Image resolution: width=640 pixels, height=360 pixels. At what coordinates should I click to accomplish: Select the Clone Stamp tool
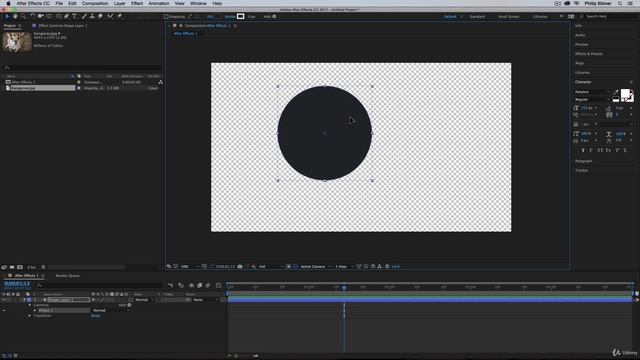coord(92,16)
